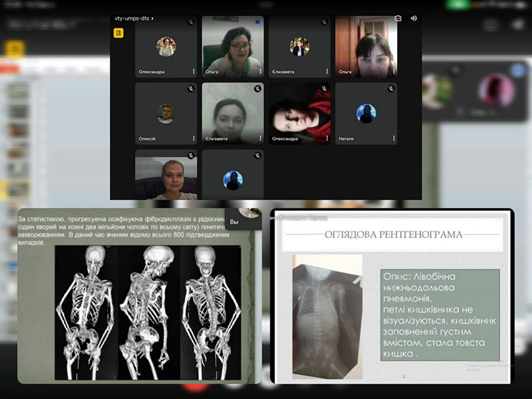Click the blue indicator icon on Ольга's glasses tile
The image size is (532, 399).
(x=257, y=21)
